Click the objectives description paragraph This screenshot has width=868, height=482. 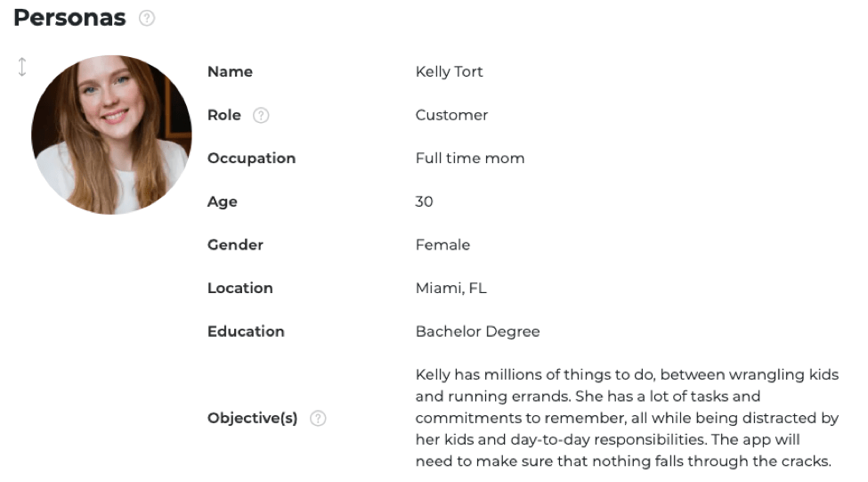pyautogui.click(x=626, y=418)
